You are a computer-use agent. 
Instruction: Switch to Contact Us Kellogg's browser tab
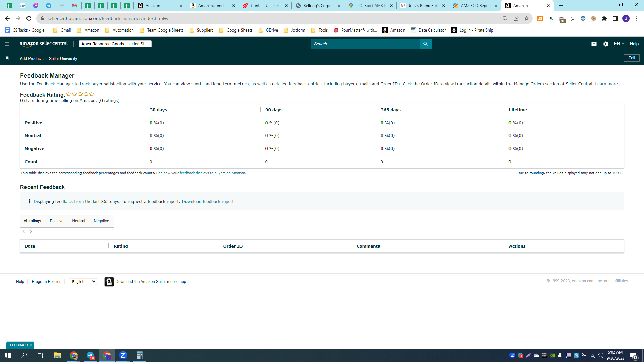pyautogui.click(x=265, y=6)
